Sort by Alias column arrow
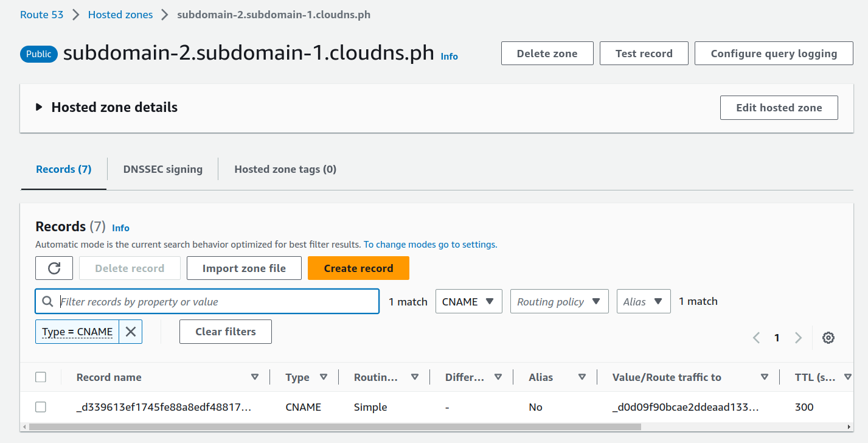868x443 pixels. tap(582, 377)
